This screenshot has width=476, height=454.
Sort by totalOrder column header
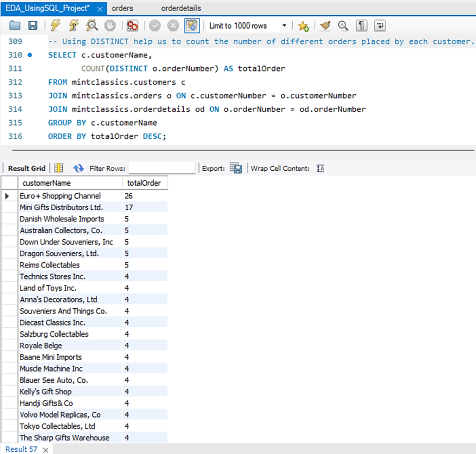(x=145, y=183)
